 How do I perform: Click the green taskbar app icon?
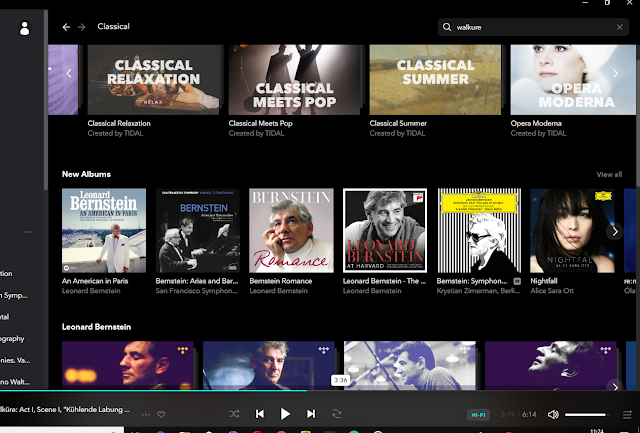click(354, 432)
